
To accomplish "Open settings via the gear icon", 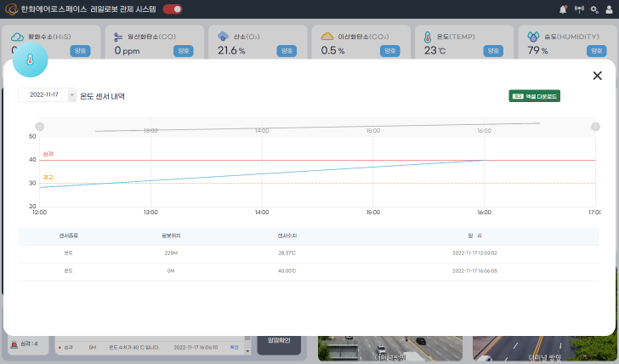I will click(594, 9).
